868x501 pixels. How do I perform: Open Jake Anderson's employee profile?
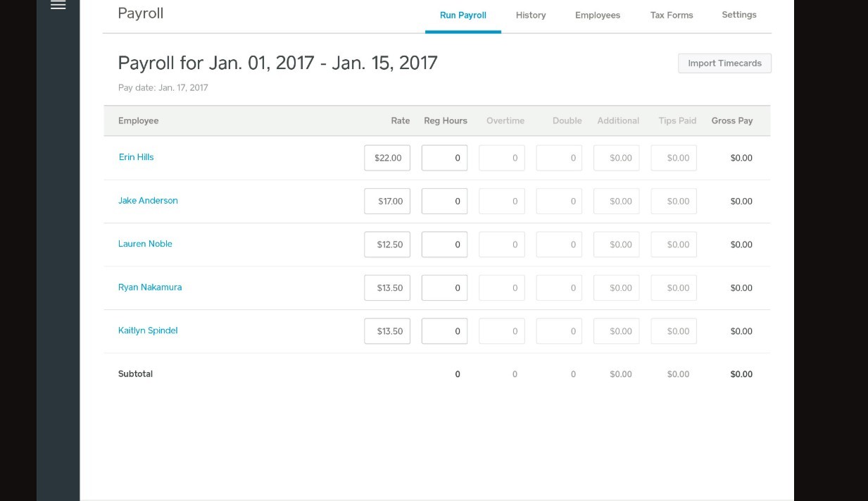tap(148, 200)
